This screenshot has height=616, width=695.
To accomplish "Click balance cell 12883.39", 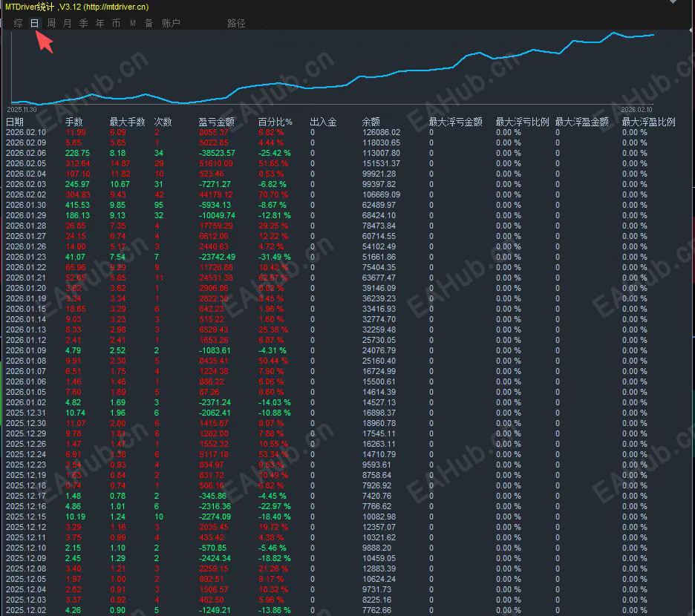I will (379, 569).
